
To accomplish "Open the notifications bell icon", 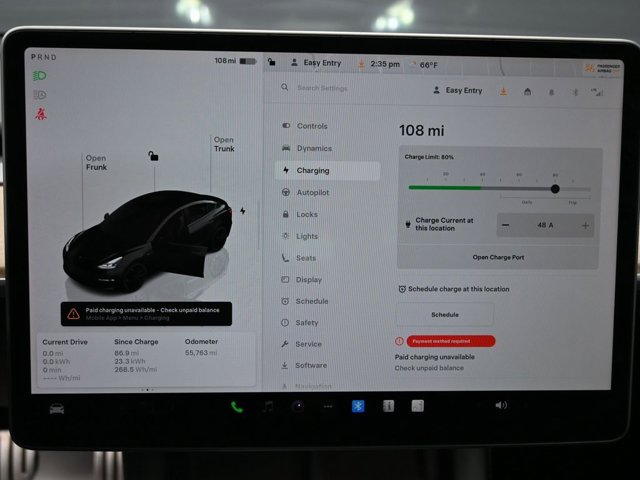I will [551, 92].
